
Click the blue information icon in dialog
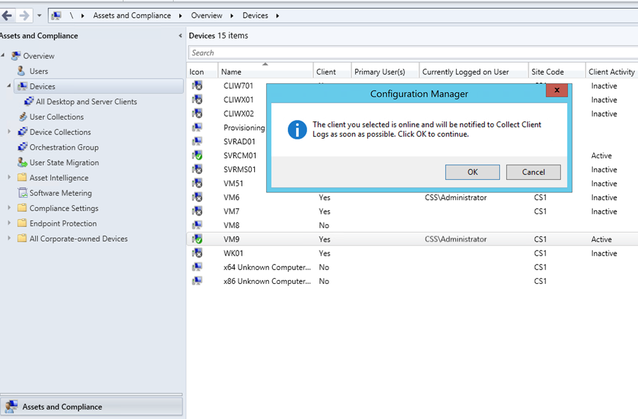pyautogui.click(x=297, y=130)
